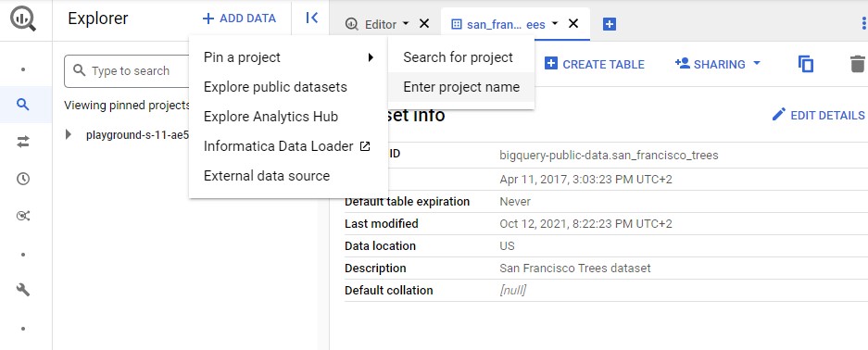Image resolution: width=868 pixels, height=350 pixels.
Task: Click created date Apr 11, 2017
Action: tap(585, 180)
